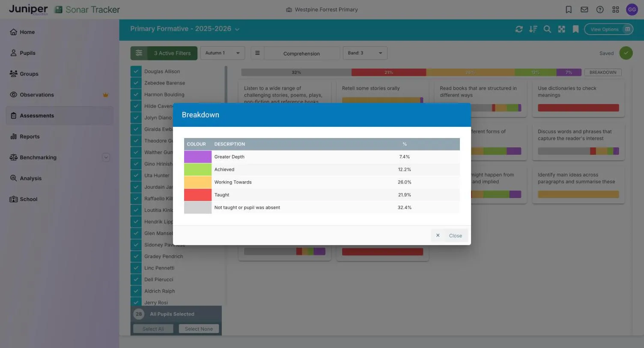This screenshot has width=644, height=348.
Task: Open Primary Formative - 2025-2026 dropdown
Action: [x=185, y=29]
